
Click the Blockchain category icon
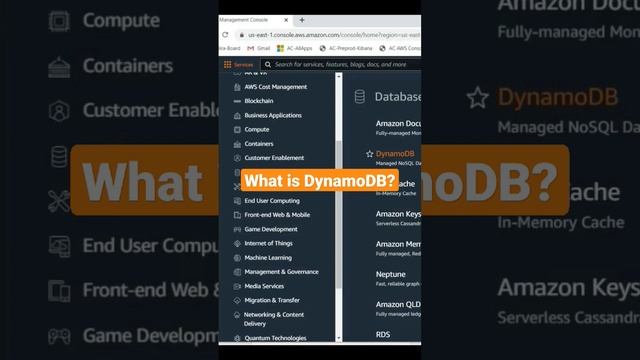237,101
